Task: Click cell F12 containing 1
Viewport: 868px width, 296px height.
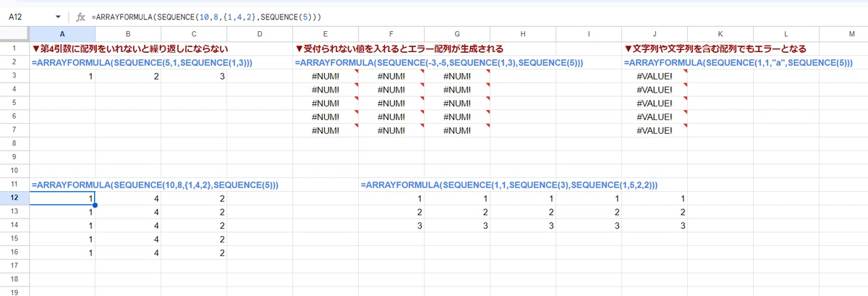Action: click(391, 198)
